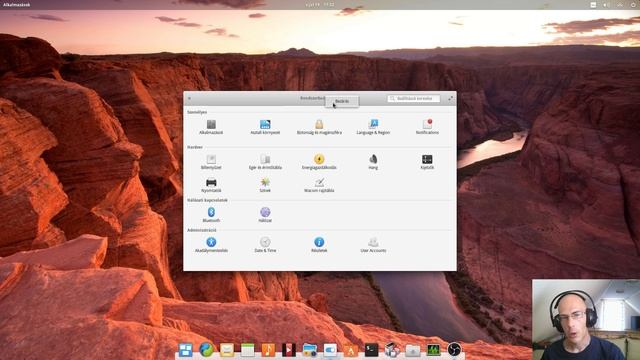Open the date and time indicator in the top panel
This screenshot has height=360, width=640.
tap(320, 4)
